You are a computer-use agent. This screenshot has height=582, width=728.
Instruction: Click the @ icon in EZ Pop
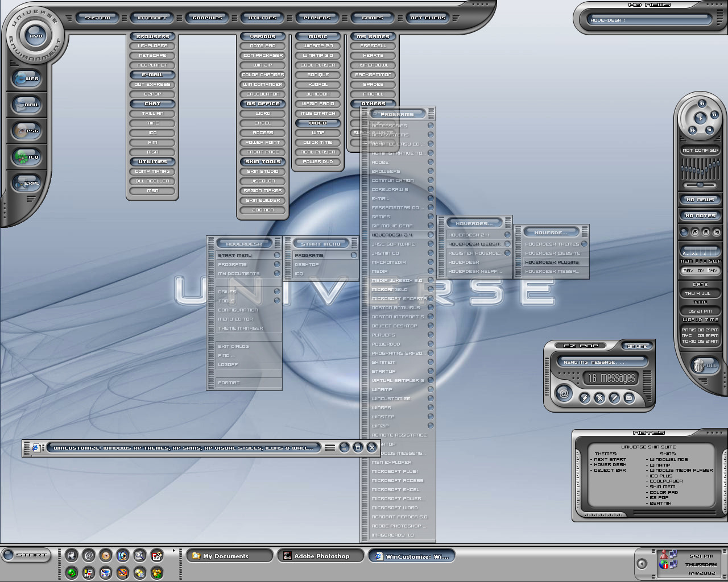pyautogui.click(x=564, y=393)
